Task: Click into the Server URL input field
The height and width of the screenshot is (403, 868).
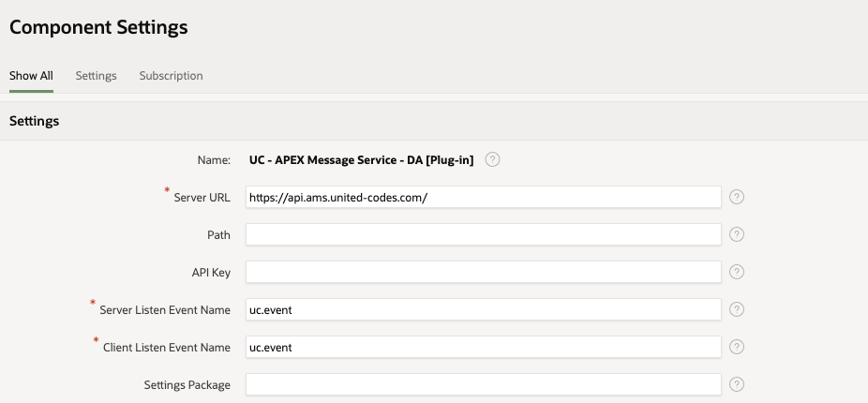Action: (x=483, y=197)
